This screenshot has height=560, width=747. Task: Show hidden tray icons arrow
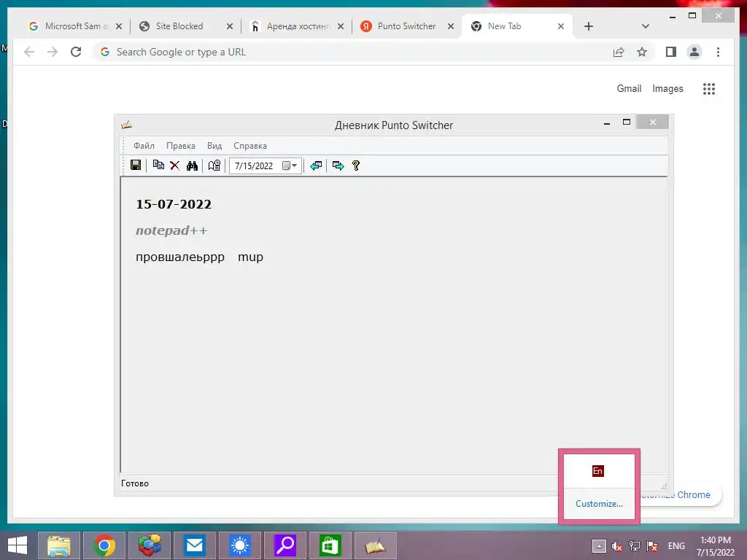(x=599, y=546)
